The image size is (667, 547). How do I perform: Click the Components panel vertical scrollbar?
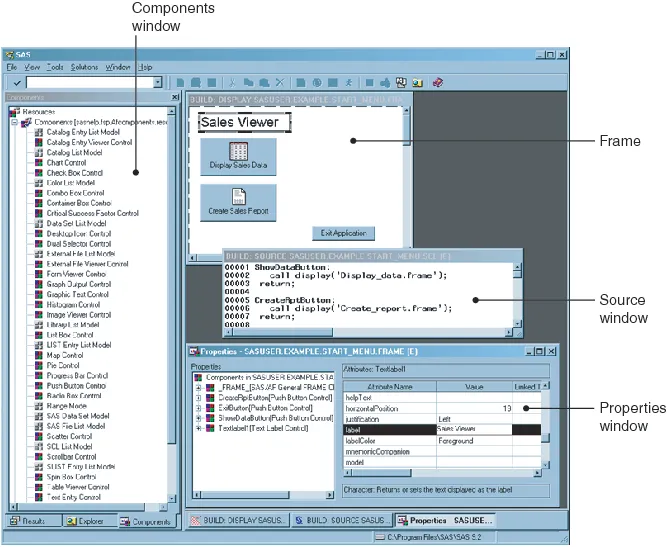point(171,305)
